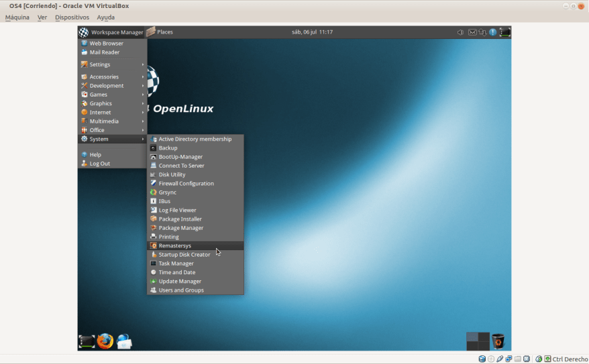Open VirtualBox Máquina menu
The image size is (589, 364).
(x=17, y=17)
